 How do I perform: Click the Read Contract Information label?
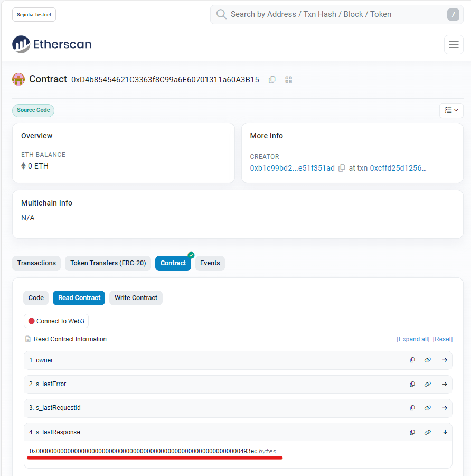coord(70,339)
